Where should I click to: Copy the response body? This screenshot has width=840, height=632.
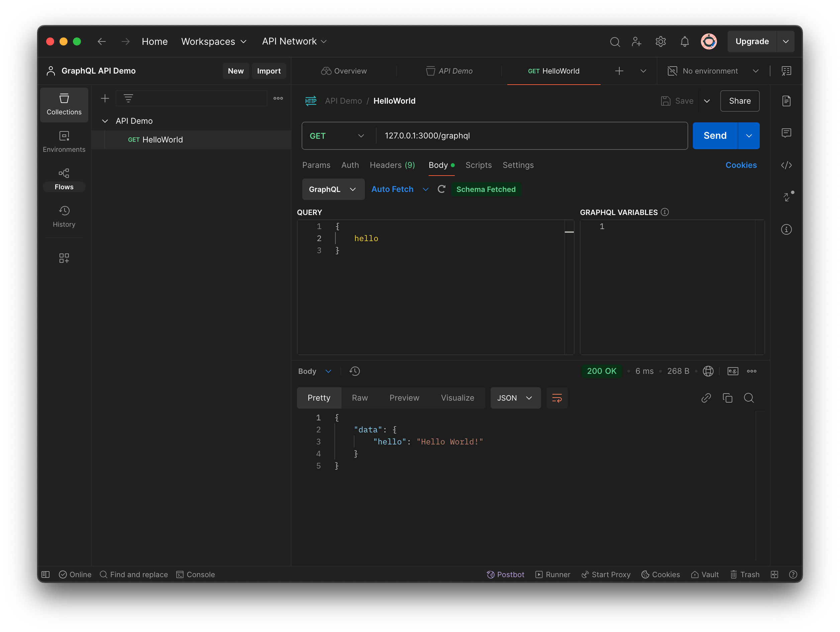click(728, 398)
